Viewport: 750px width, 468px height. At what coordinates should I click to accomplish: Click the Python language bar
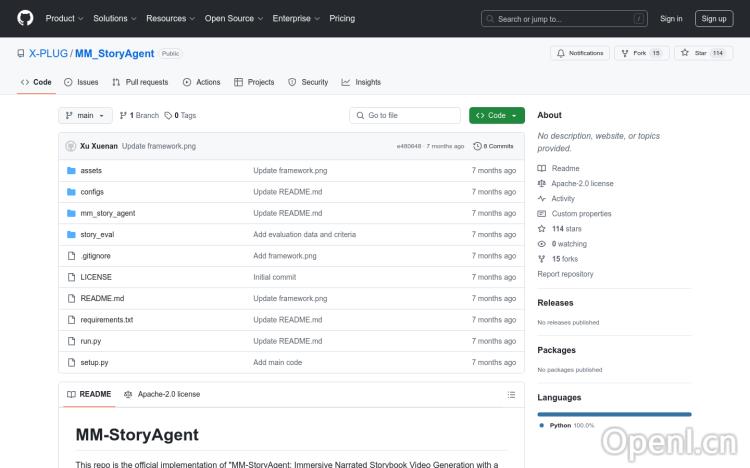(614, 414)
